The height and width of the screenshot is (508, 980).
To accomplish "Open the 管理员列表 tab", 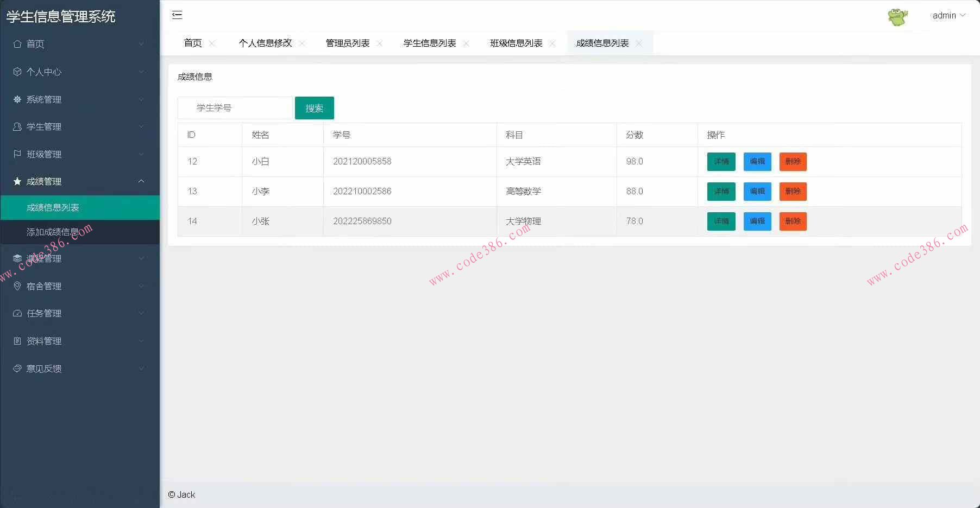I will (x=348, y=43).
